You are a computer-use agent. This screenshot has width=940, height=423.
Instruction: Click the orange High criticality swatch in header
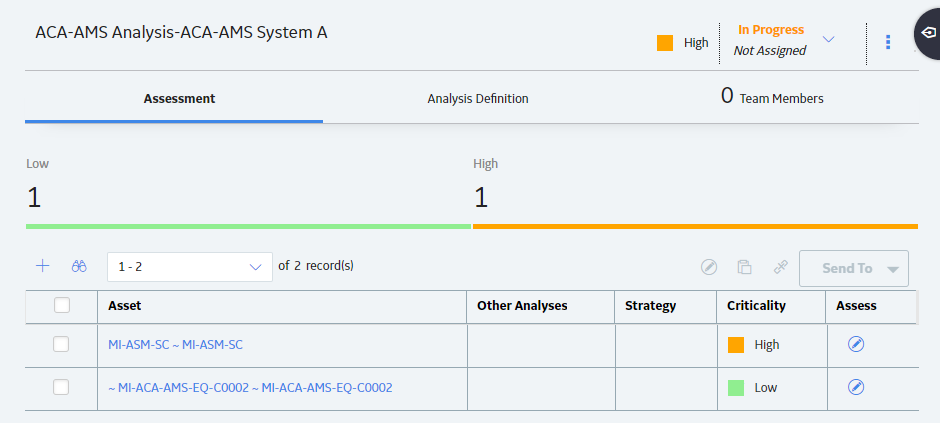665,43
